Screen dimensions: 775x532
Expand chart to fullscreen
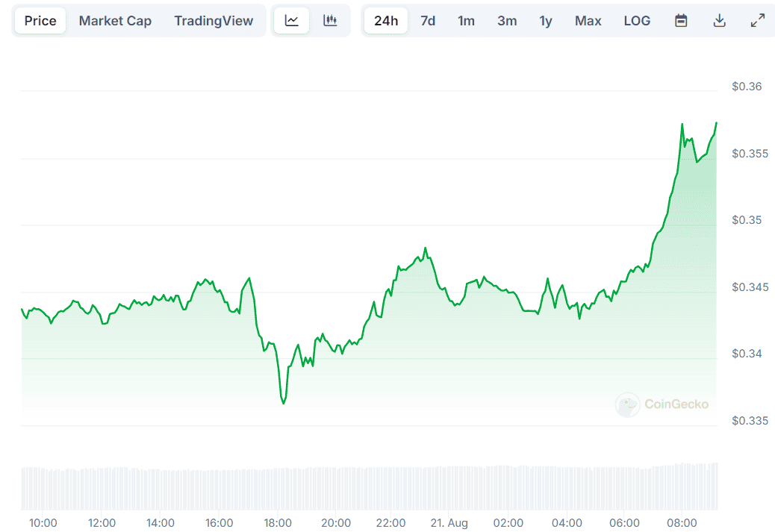point(757,21)
